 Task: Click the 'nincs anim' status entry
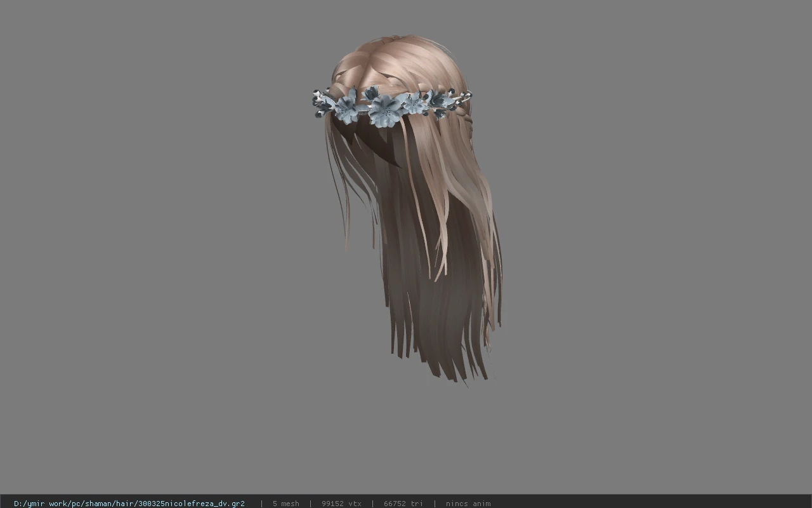[468, 504]
